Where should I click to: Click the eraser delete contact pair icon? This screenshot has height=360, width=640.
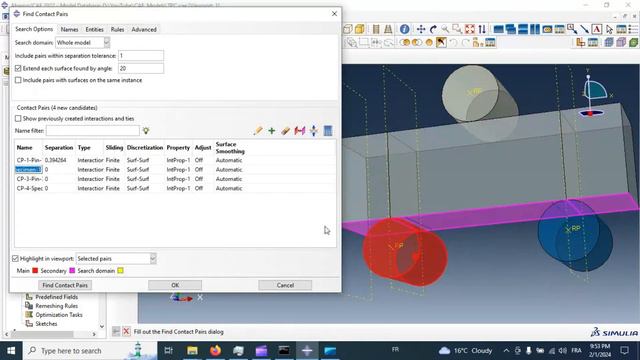(x=286, y=131)
